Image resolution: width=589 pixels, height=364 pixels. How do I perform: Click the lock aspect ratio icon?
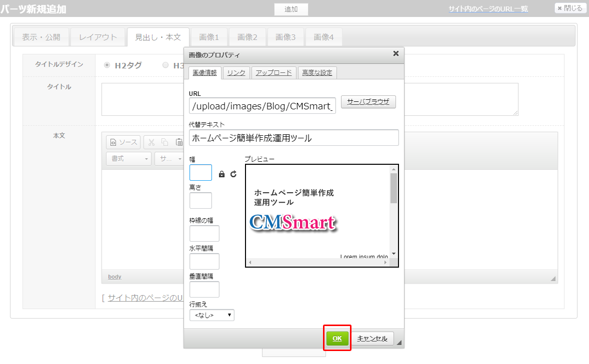point(222,174)
